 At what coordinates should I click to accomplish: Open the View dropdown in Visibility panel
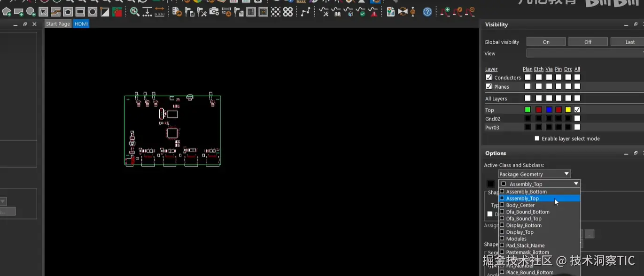click(x=585, y=53)
